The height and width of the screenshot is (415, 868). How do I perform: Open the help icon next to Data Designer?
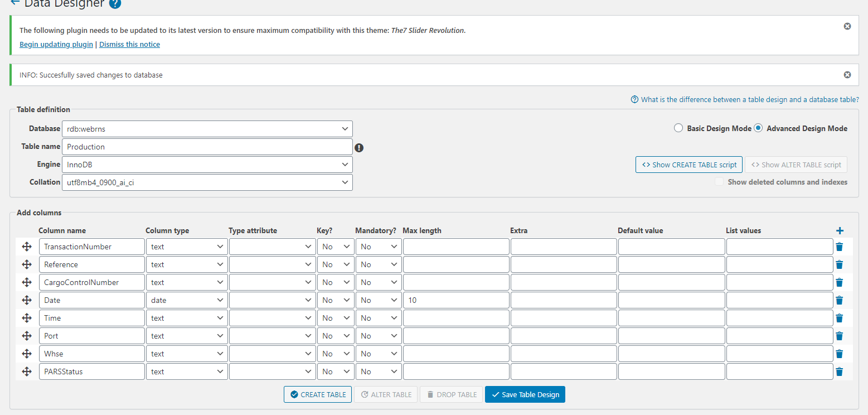pyautogui.click(x=115, y=3)
